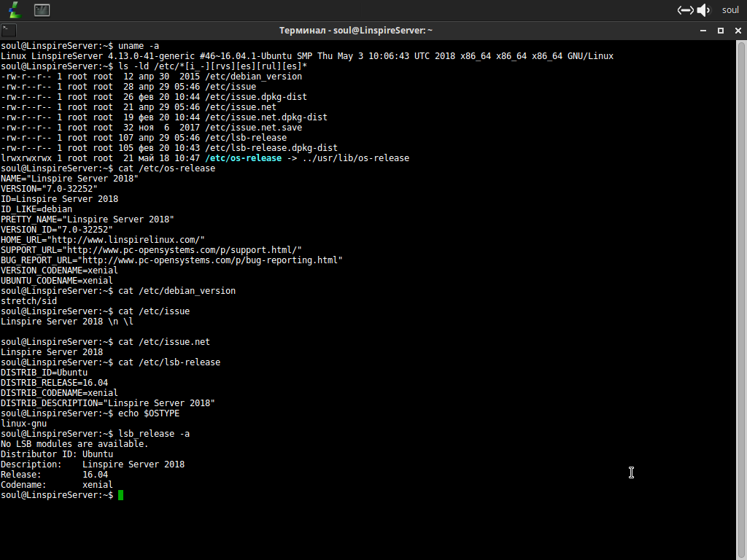Click the VERSION_CODENAME=xenial line
The height and width of the screenshot is (560, 747).
coord(60,271)
